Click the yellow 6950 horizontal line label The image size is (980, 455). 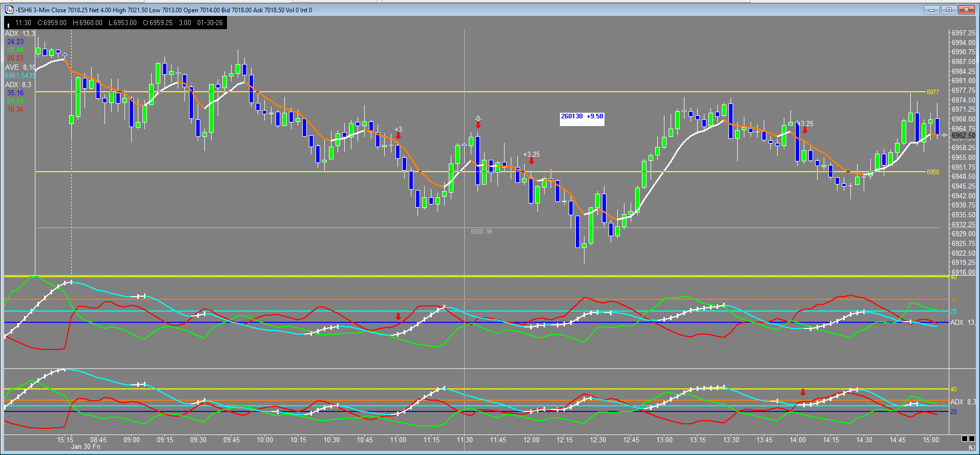932,172
